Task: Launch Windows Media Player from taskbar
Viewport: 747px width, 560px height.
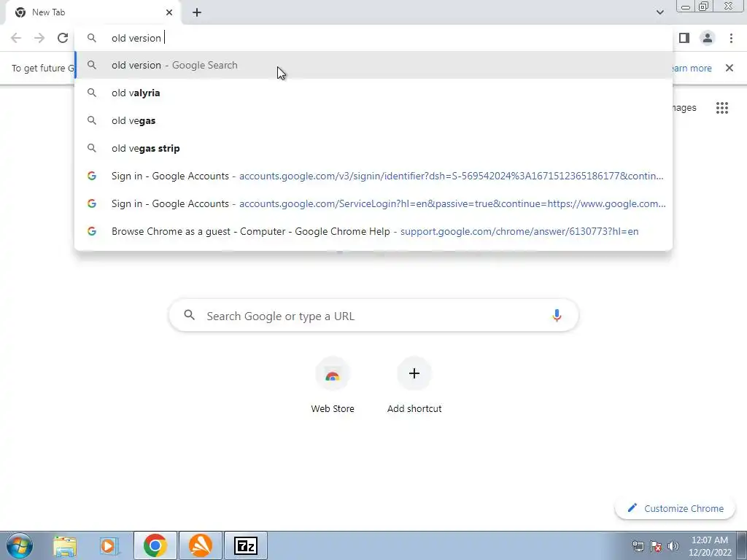Action: pyautogui.click(x=109, y=545)
